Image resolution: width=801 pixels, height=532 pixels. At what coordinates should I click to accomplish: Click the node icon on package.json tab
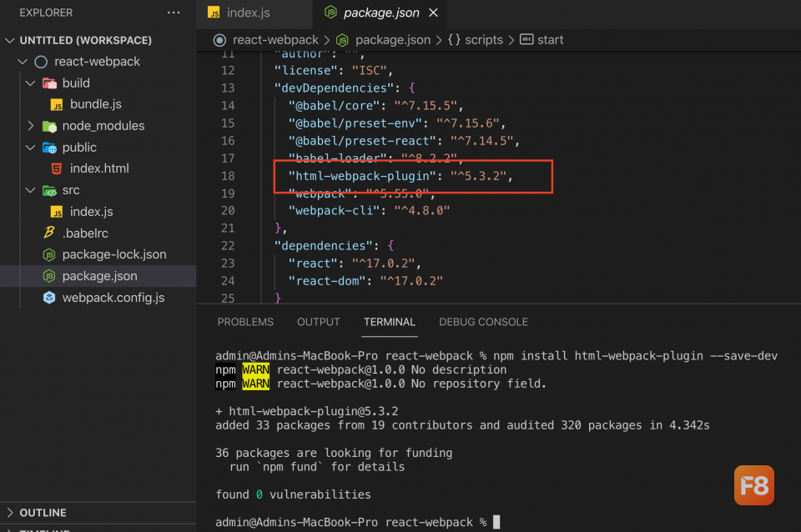pyautogui.click(x=330, y=13)
